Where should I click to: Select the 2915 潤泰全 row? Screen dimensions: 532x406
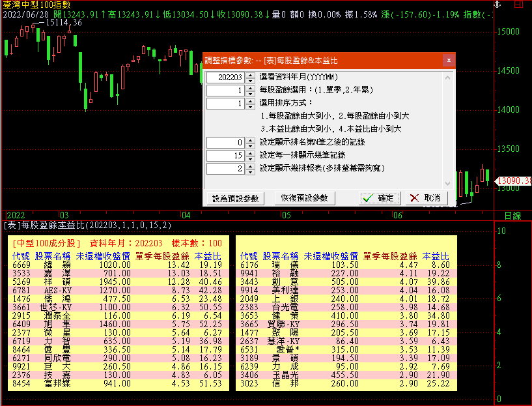click(x=118, y=315)
